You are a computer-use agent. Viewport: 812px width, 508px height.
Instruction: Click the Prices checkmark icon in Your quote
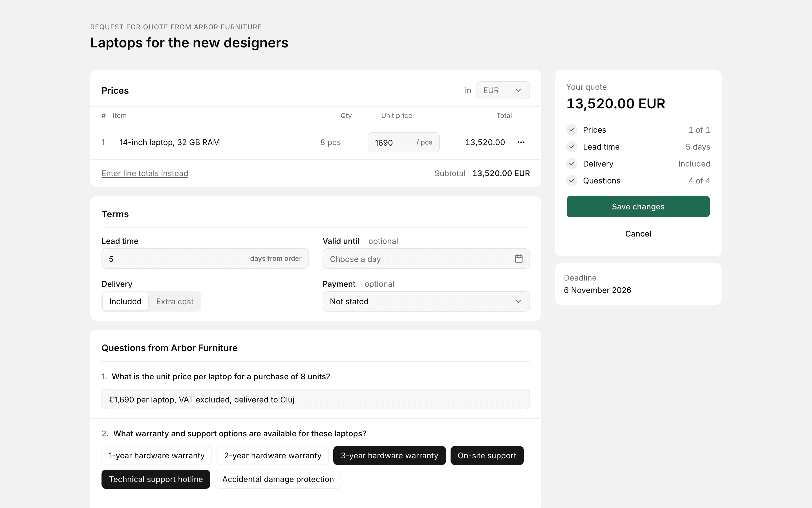tap(572, 130)
